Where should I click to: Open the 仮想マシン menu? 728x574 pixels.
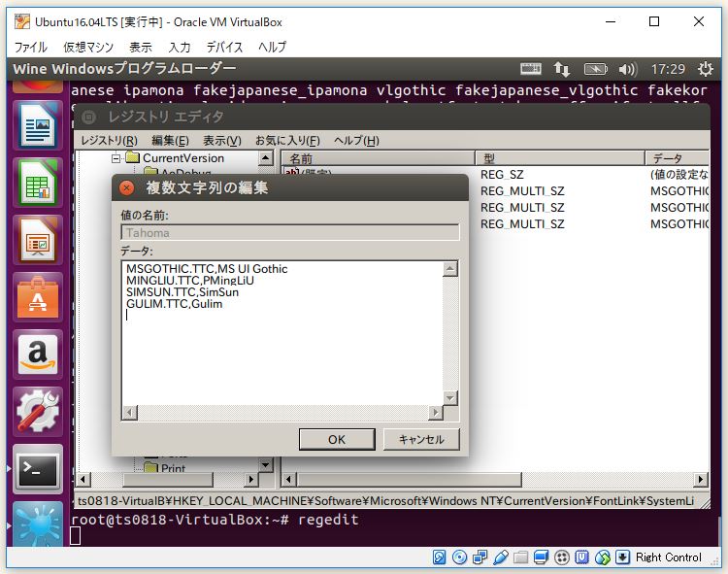[88, 47]
